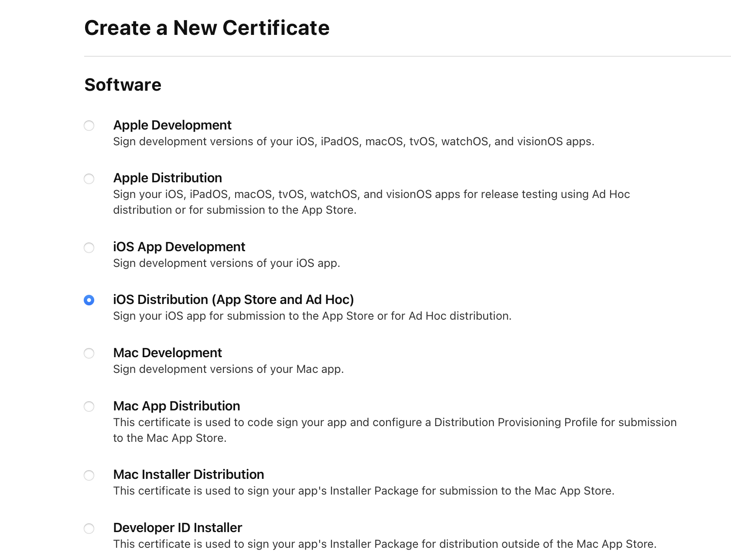Click the Software section heading

coord(123,85)
